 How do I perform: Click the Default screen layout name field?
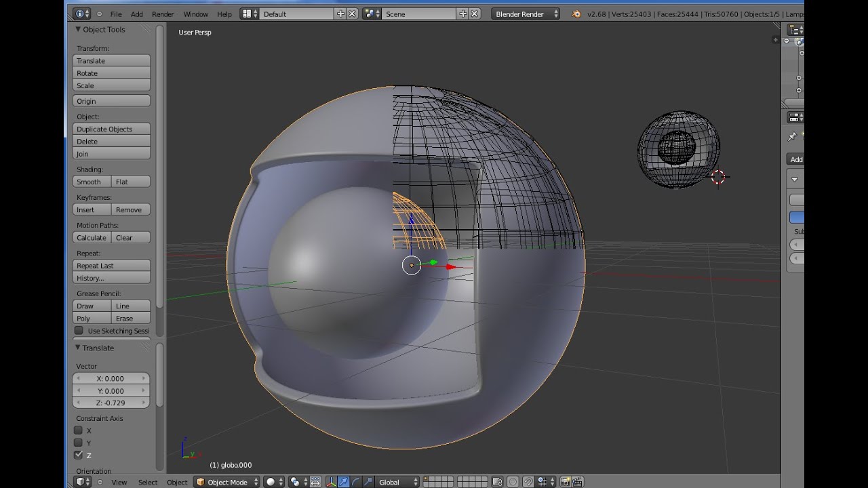pyautogui.click(x=297, y=14)
